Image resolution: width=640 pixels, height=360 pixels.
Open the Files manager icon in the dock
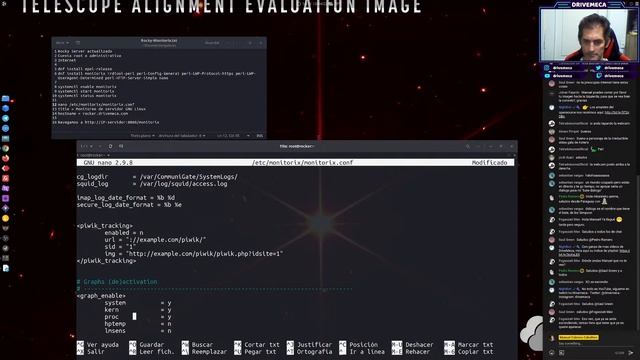(x=5, y=98)
